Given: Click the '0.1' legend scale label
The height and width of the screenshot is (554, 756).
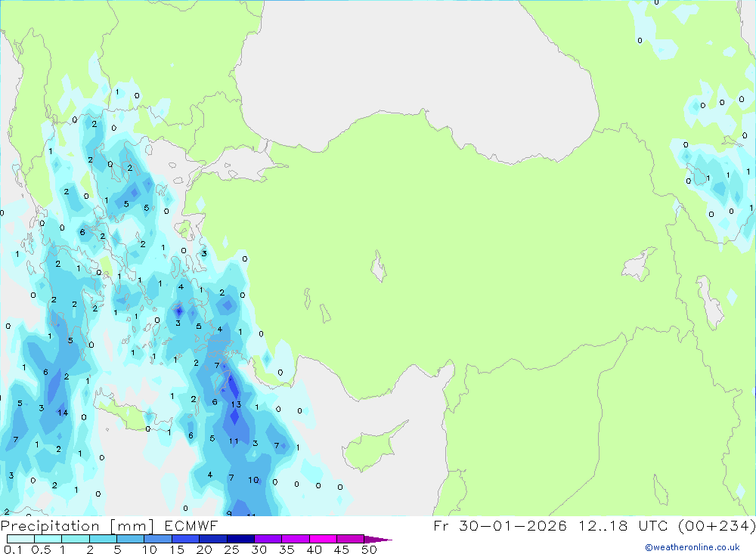Looking at the screenshot, I should [13, 549].
